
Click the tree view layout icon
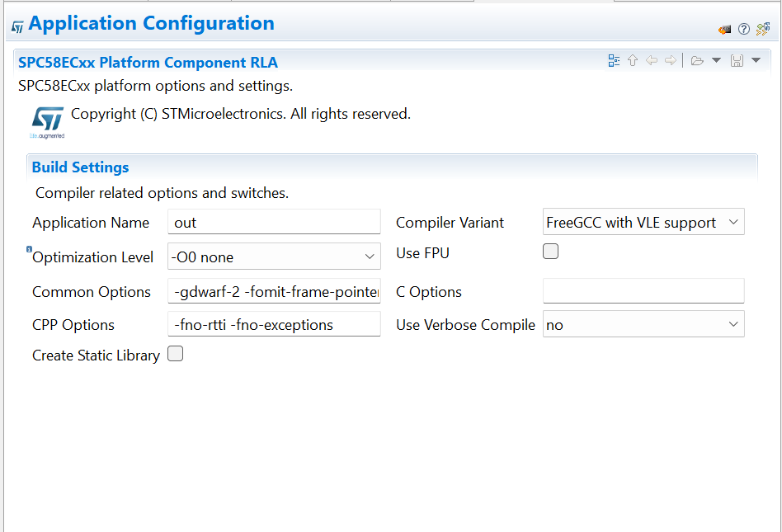614,60
